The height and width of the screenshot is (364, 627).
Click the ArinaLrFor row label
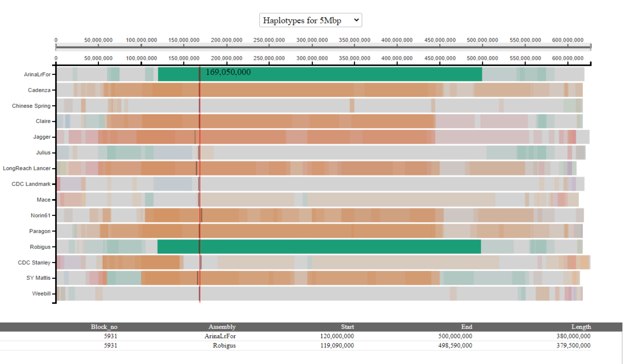(x=37, y=74)
